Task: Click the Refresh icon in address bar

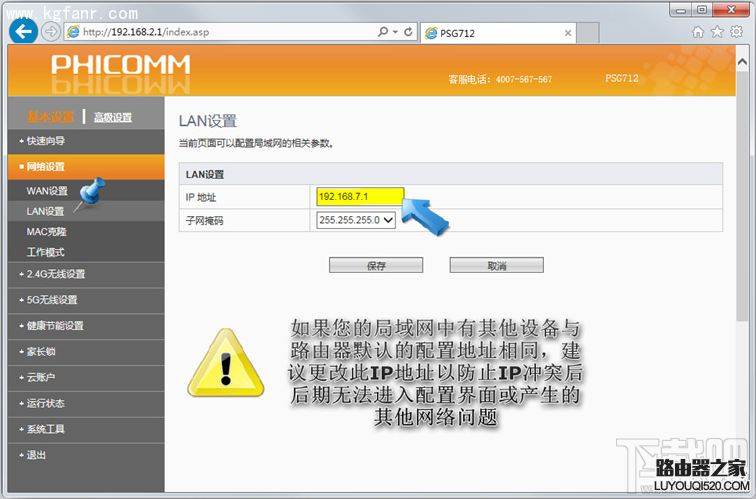Action: click(x=408, y=32)
